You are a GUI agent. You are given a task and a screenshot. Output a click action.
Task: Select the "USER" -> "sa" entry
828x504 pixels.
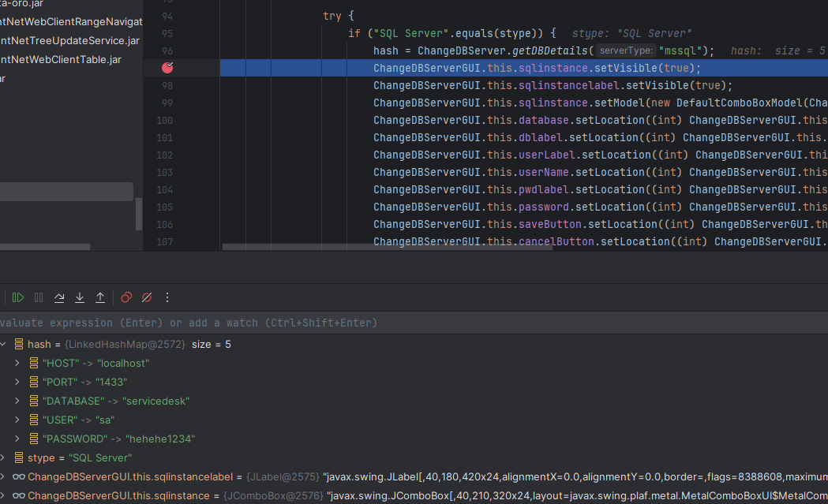pyautogui.click(x=77, y=420)
